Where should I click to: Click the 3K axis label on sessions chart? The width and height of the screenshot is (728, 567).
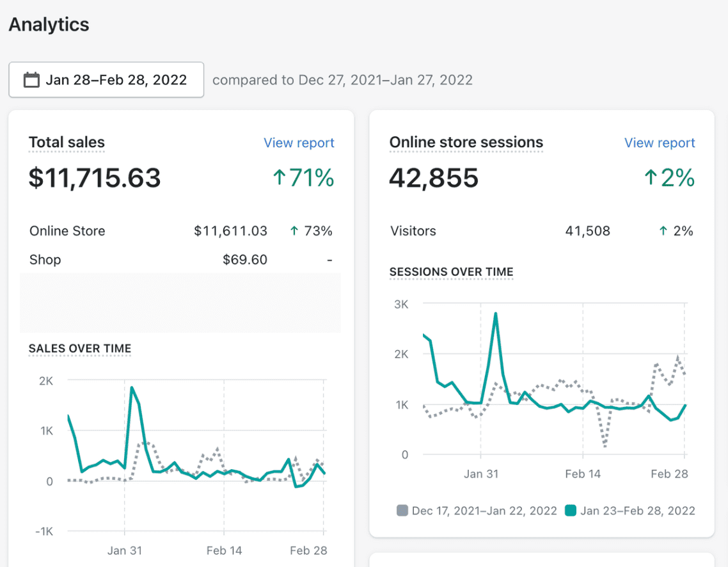pyautogui.click(x=401, y=305)
